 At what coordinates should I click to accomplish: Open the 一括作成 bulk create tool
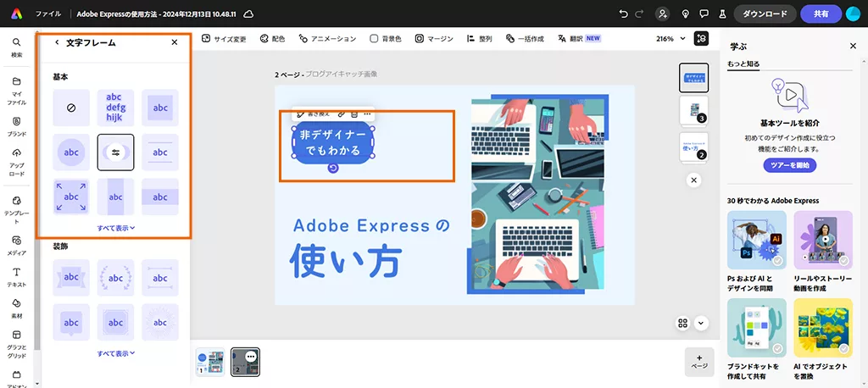pyautogui.click(x=525, y=39)
